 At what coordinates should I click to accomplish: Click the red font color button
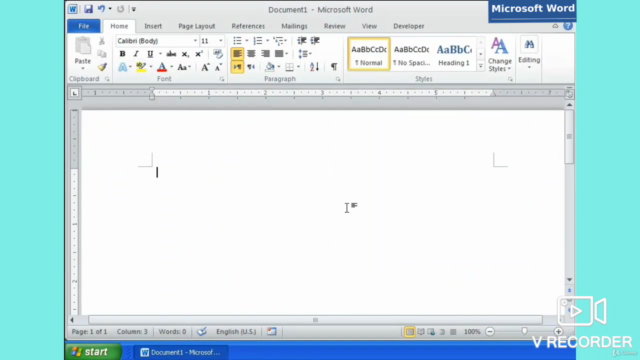162,67
